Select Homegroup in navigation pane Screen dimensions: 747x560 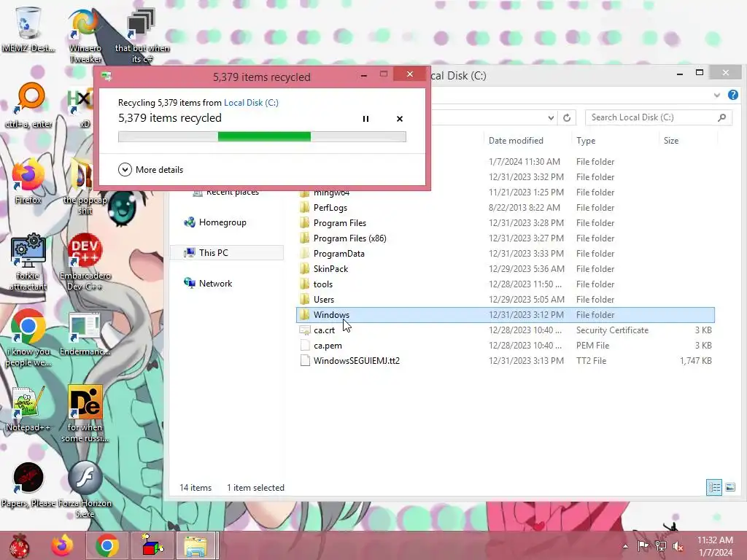pyautogui.click(x=215, y=222)
